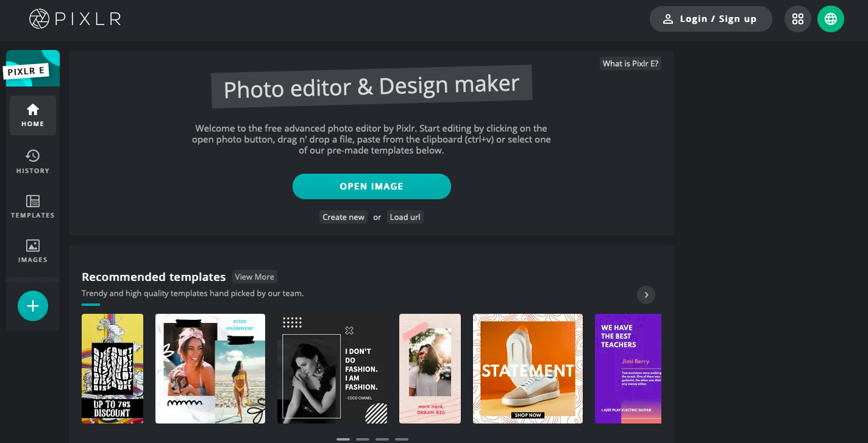Open the Templates section from the sidebar

point(33,206)
